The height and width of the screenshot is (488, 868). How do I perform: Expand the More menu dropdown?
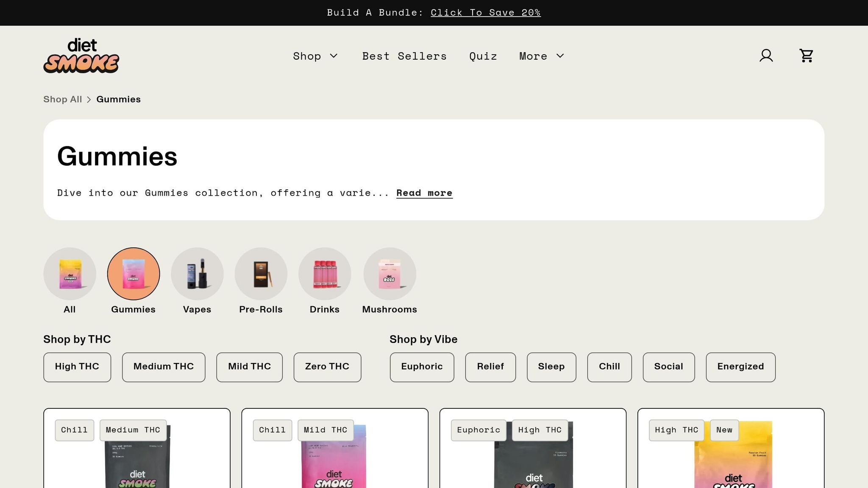tap(542, 56)
